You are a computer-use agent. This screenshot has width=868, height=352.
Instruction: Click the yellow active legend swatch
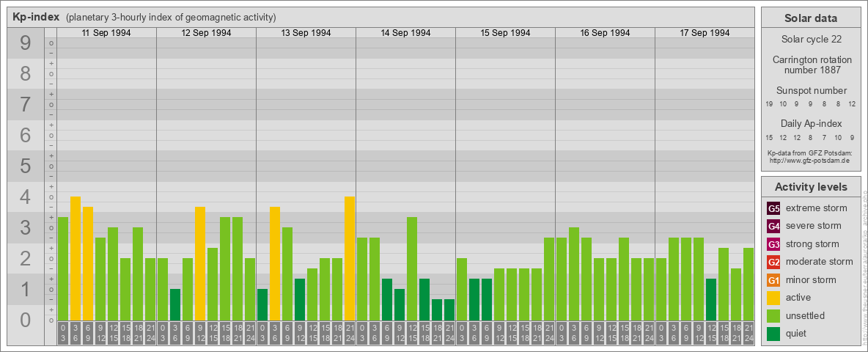click(773, 298)
